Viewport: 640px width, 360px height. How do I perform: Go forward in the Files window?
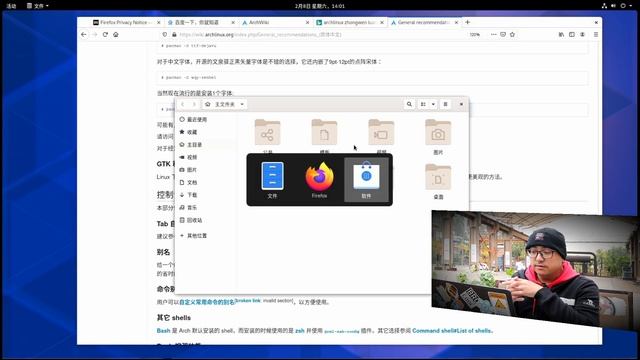point(194,104)
